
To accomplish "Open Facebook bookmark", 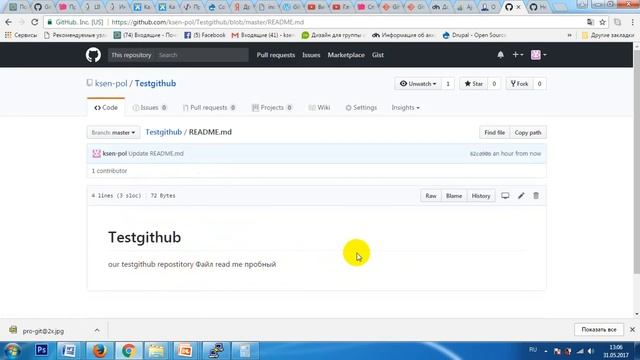I will tap(205, 35).
